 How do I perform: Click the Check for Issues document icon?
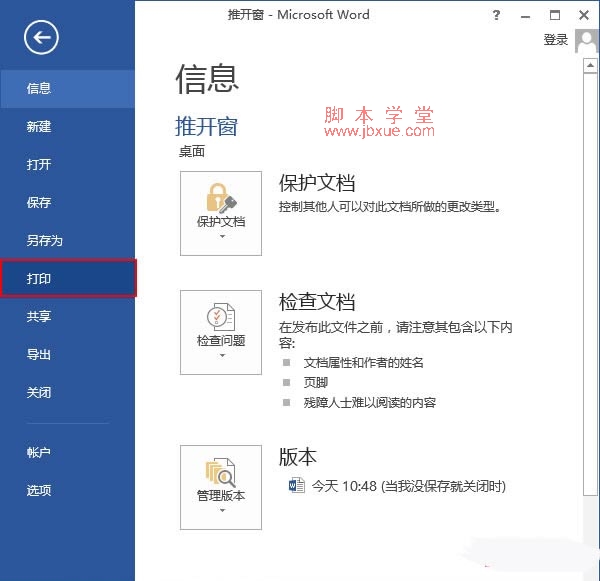[x=221, y=317]
